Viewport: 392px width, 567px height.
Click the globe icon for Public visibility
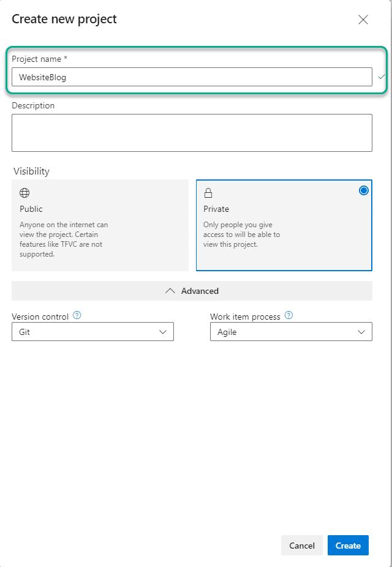(24, 193)
